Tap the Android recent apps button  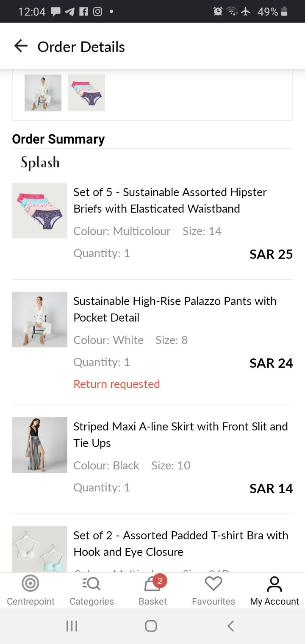72,626
